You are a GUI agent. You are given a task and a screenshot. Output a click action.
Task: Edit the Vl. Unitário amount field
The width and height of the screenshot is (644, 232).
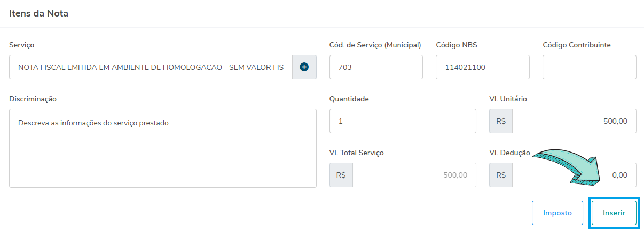(574, 121)
